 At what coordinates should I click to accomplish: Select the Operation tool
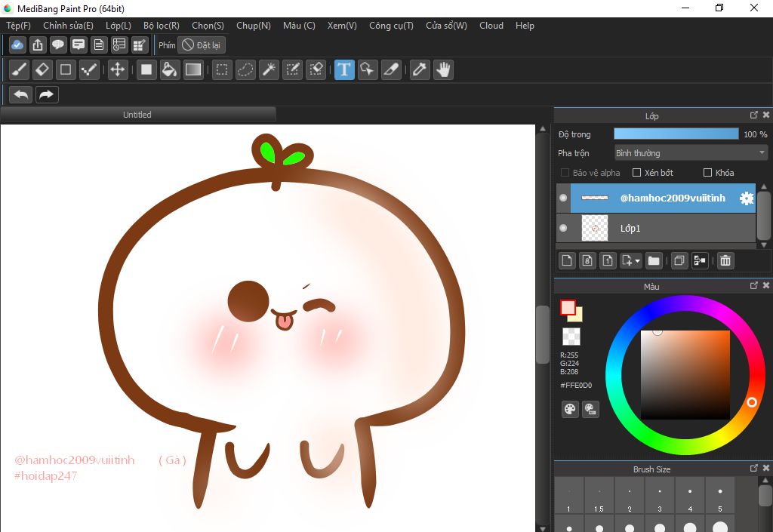[x=368, y=69]
